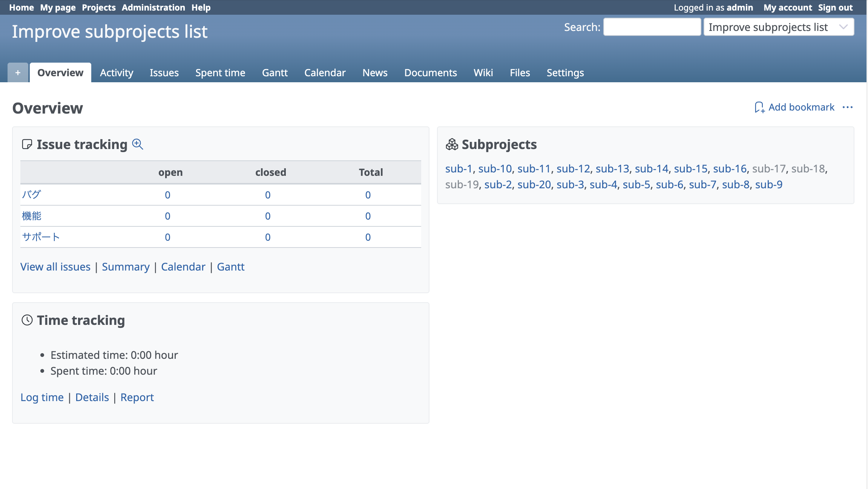This screenshot has height=489, width=868.
Task: Click the plus new-object button
Action: [x=18, y=72]
